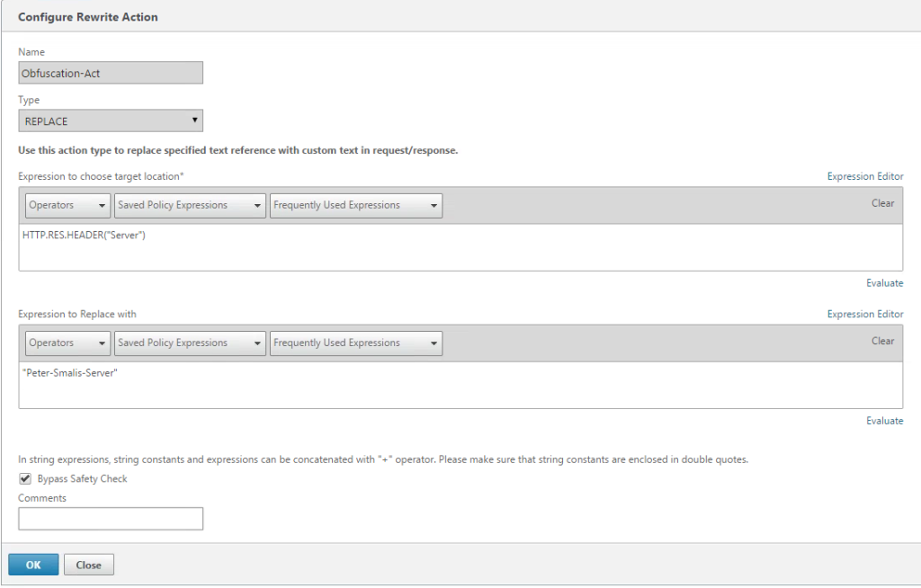
Task: Open Operators dropdown for Replace with expression
Action: tap(67, 343)
